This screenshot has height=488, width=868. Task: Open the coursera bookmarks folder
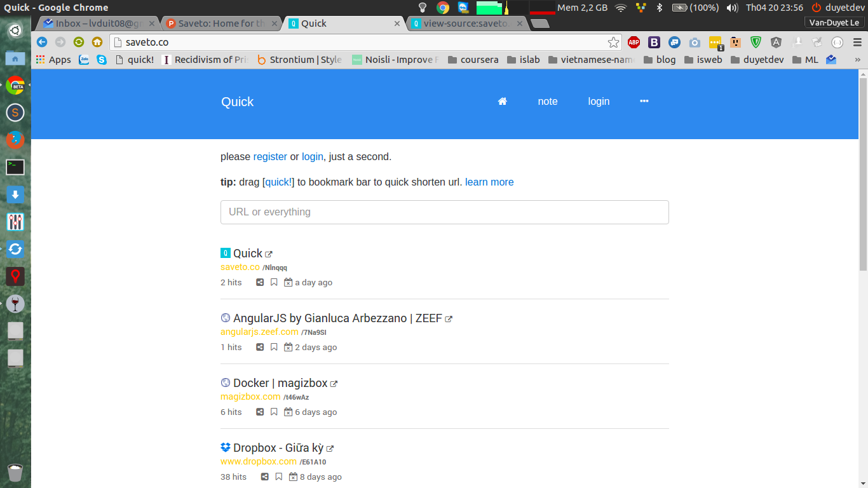tap(473, 60)
